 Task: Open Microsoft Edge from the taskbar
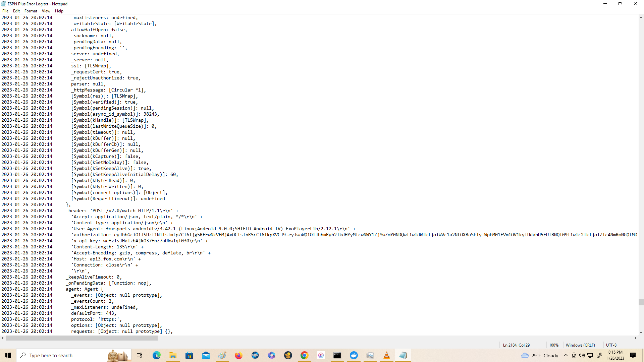156,355
